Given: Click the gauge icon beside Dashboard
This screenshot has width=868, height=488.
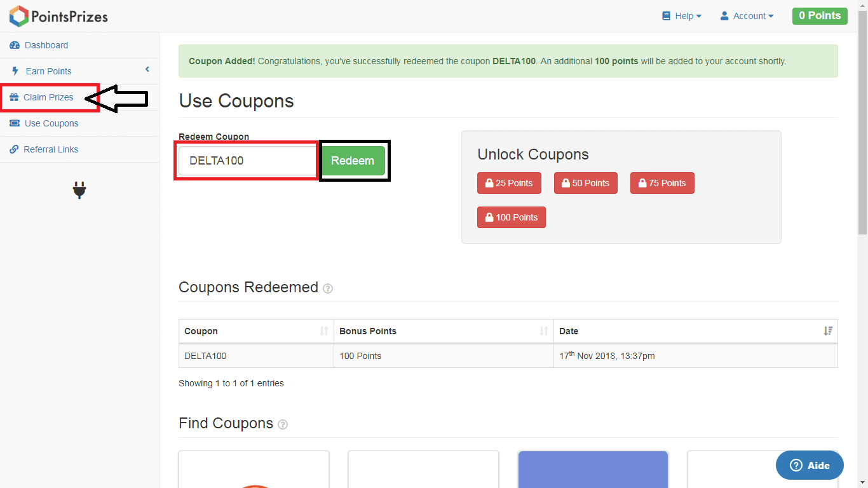Looking at the screenshot, I should tap(15, 45).
